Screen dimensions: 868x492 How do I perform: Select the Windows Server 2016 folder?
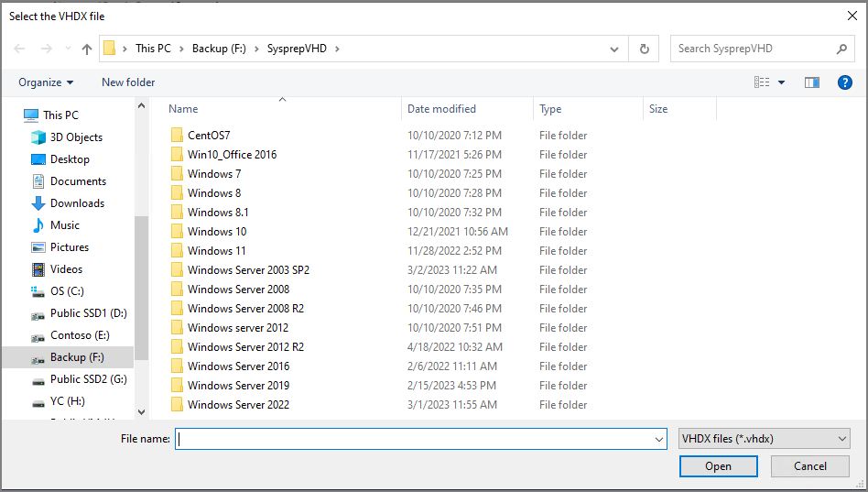click(239, 366)
